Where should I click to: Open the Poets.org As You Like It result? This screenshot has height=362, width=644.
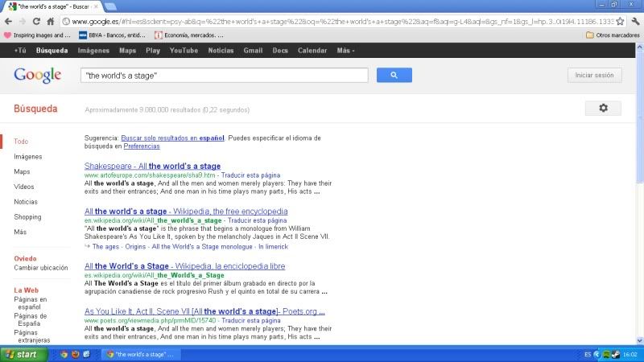point(204,311)
